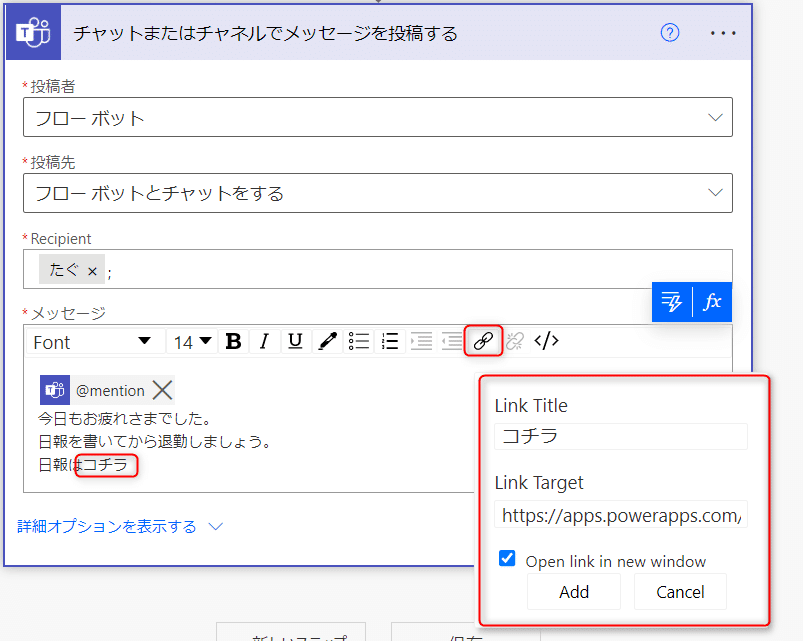
Task: Click the selected word コチラ in message
Action: coord(104,465)
